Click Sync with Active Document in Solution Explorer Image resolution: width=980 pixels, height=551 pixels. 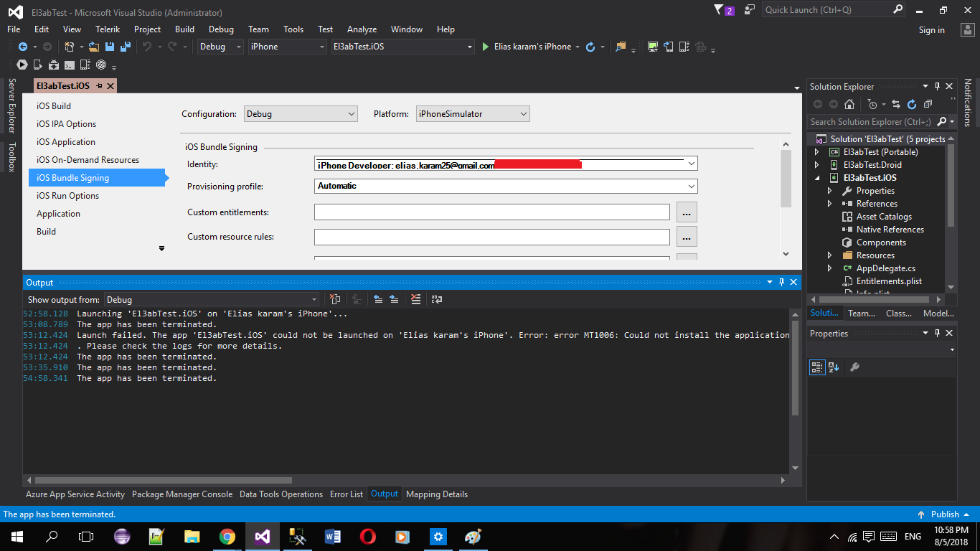click(x=897, y=104)
